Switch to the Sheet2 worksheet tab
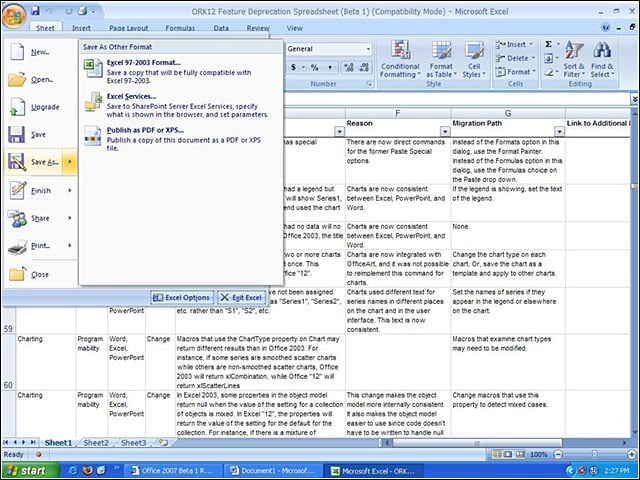 tap(96, 443)
